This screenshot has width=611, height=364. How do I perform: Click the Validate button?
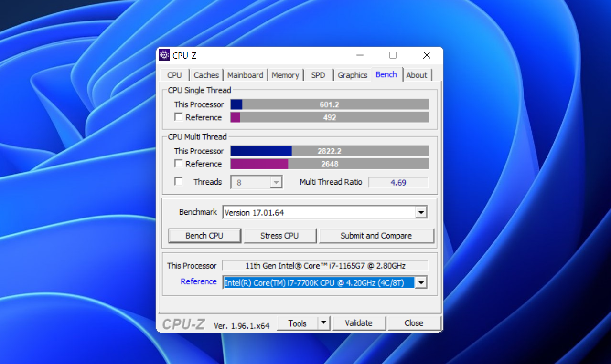click(359, 323)
